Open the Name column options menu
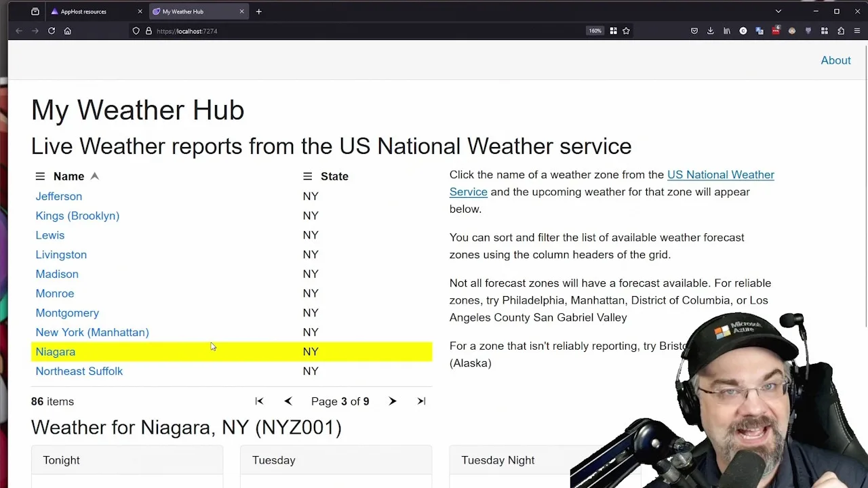This screenshot has height=488, width=868. [40, 176]
